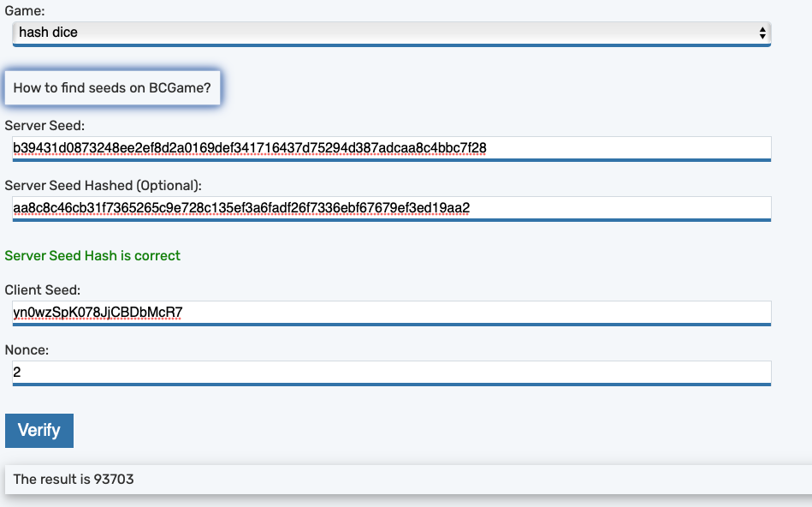This screenshot has width=812, height=507.
Task: Click the "Server Seed Hash is correct" message
Action: (92, 255)
